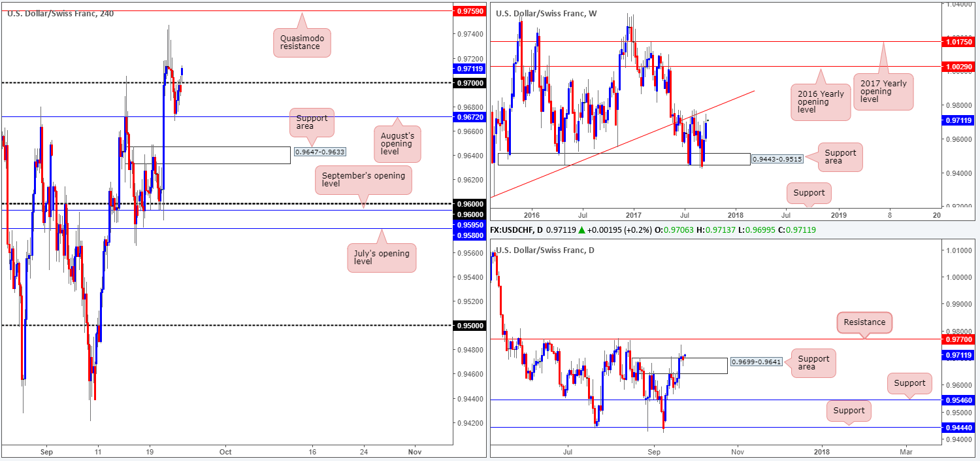The image size is (980, 461).
Task: Click the 0.94200 tick on the 240 chart axis
Action: [x=469, y=423]
